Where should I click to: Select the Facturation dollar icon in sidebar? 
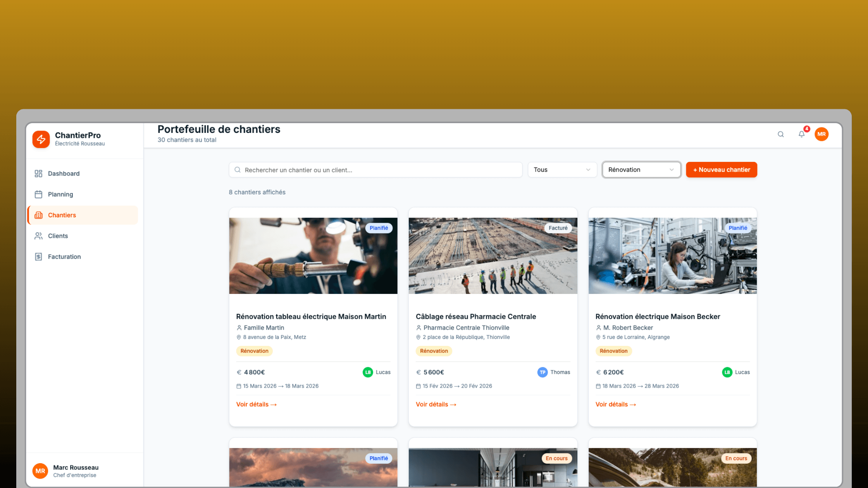click(x=38, y=256)
